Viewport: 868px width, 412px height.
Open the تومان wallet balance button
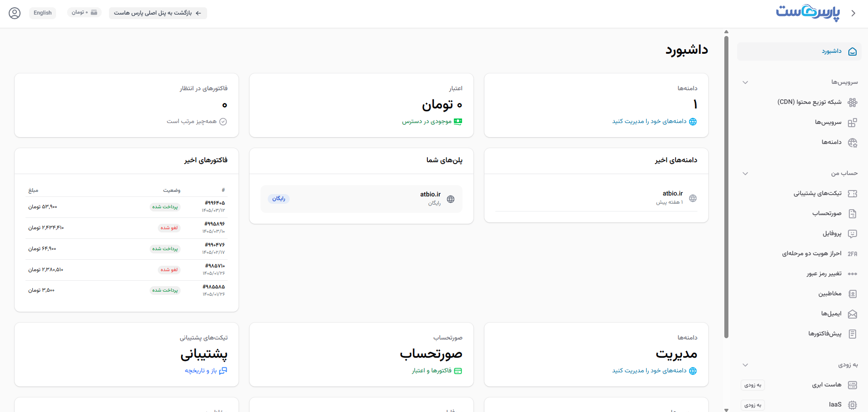[x=84, y=13]
